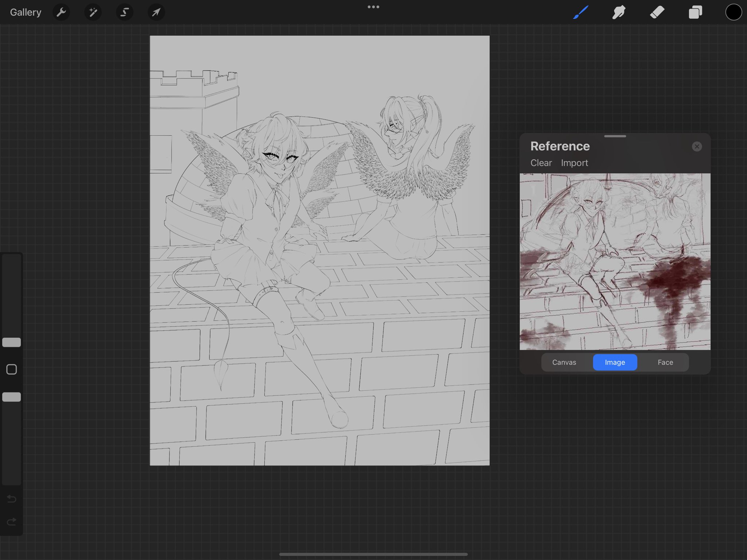Tap the undo arrow in sidebar
Image resolution: width=747 pixels, height=560 pixels.
(12, 499)
